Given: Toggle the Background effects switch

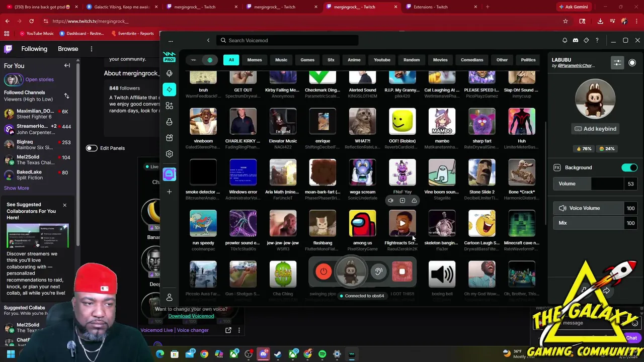Looking at the screenshot, I should 629,167.
